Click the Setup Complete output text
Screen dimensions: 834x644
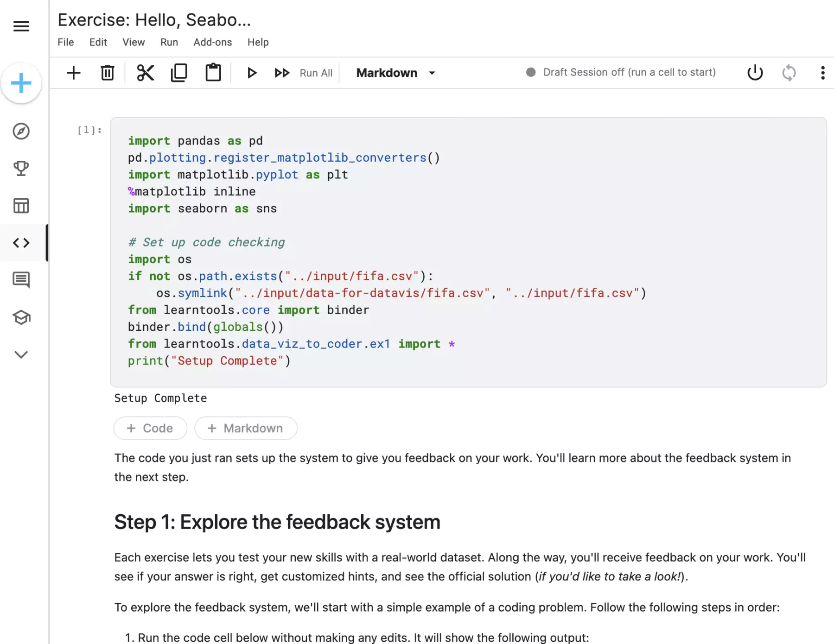[161, 398]
